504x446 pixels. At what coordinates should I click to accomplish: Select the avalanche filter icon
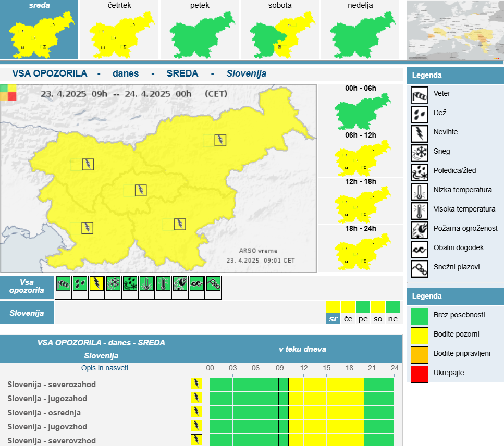213,284
